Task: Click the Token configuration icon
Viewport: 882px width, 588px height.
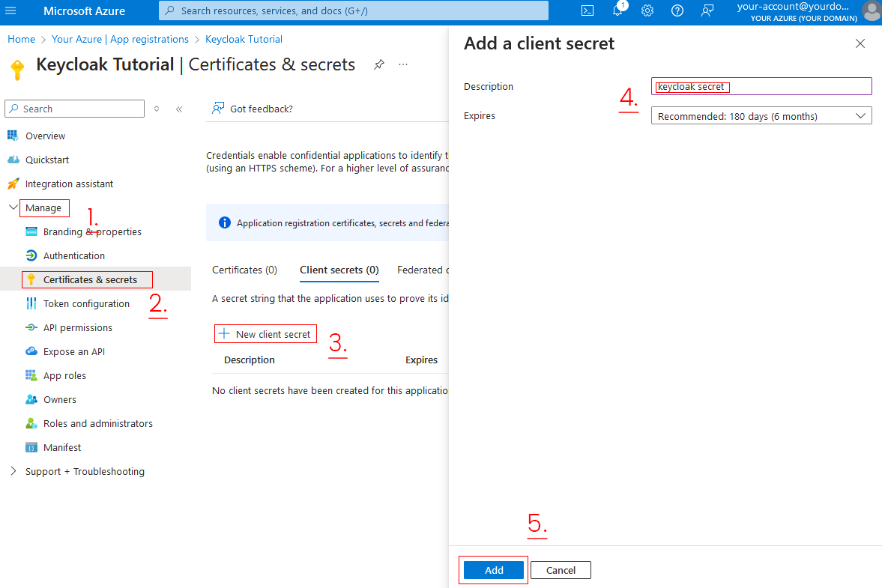Action: click(x=31, y=303)
